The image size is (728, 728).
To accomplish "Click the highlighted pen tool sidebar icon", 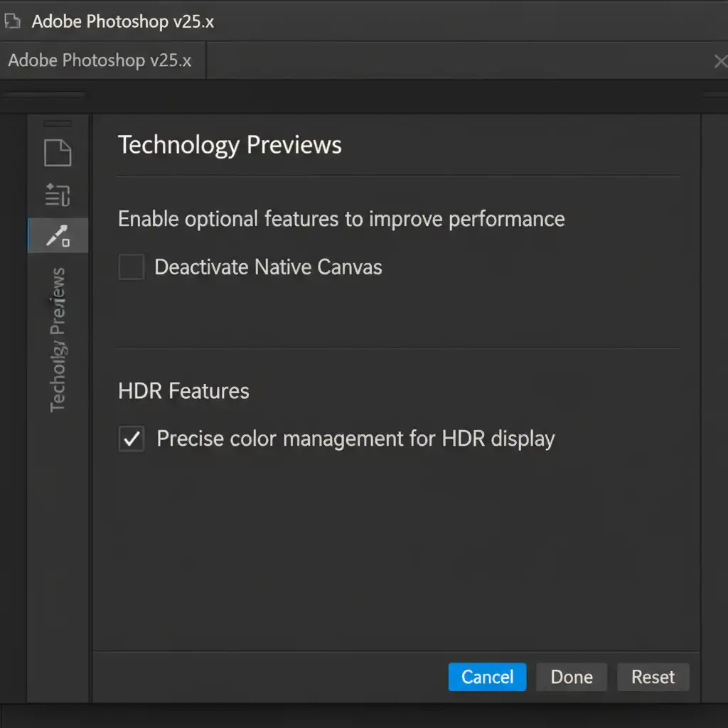I will 58,236.
